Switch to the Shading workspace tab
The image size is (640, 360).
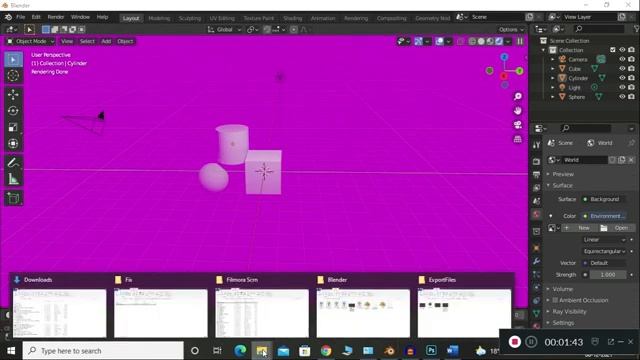click(293, 18)
